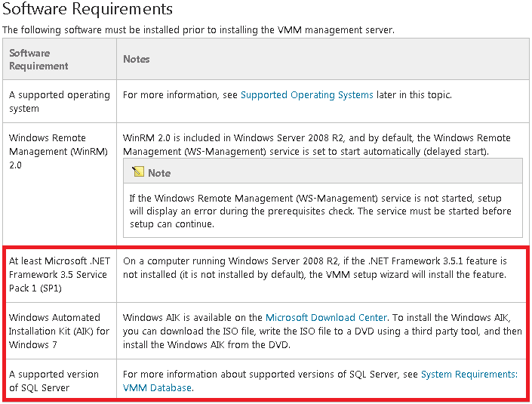The width and height of the screenshot is (532, 404).
Task: Click the 'A supported version of SQL Server' cell
Action: [61, 380]
